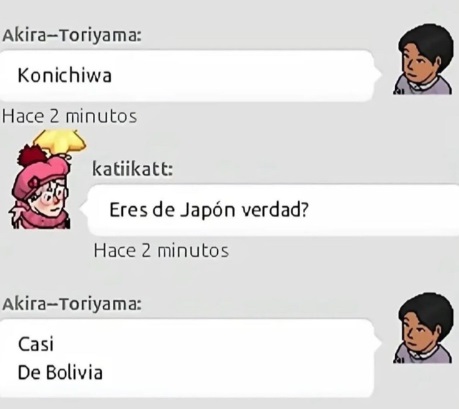Select the Konichiwa message bubble
Image resolution: width=459 pixels, height=409 pixels.
pos(187,76)
